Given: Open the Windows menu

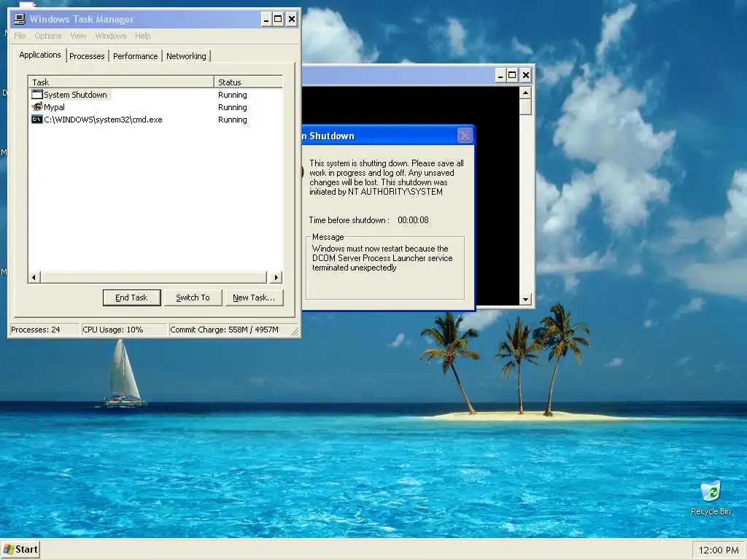Looking at the screenshot, I should (x=111, y=36).
